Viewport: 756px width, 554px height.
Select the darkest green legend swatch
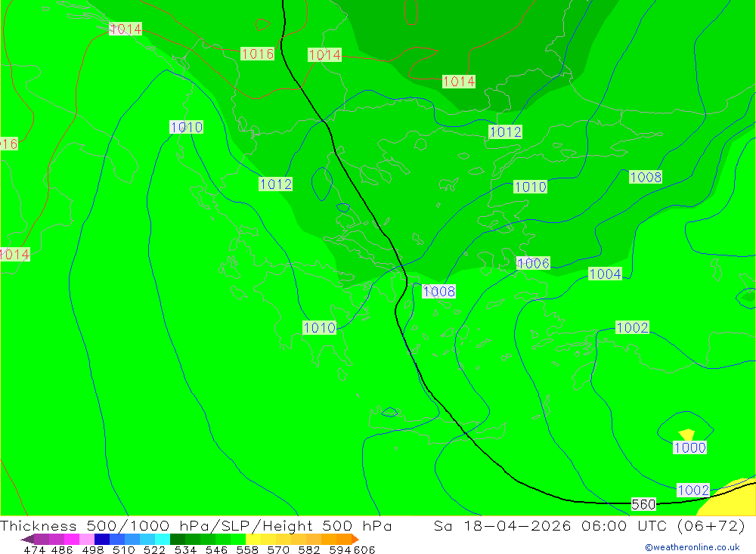pos(178,539)
